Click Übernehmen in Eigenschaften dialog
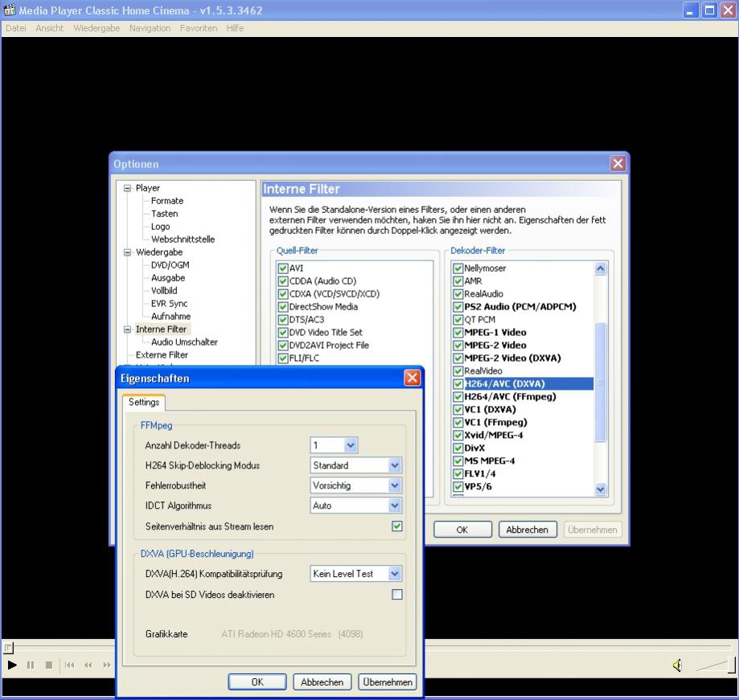739x700 pixels. point(388,682)
